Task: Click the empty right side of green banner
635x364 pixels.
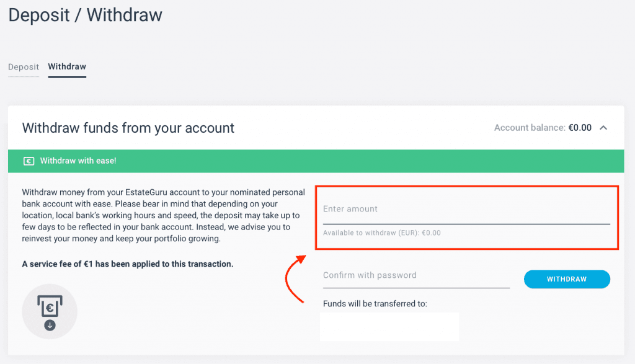Action: (403, 161)
